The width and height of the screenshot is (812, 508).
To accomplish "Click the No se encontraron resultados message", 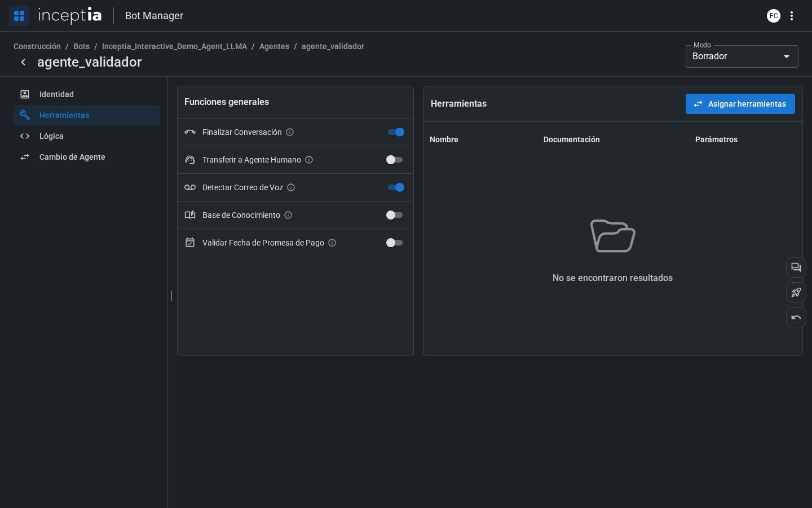I will click(x=612, y=278).
